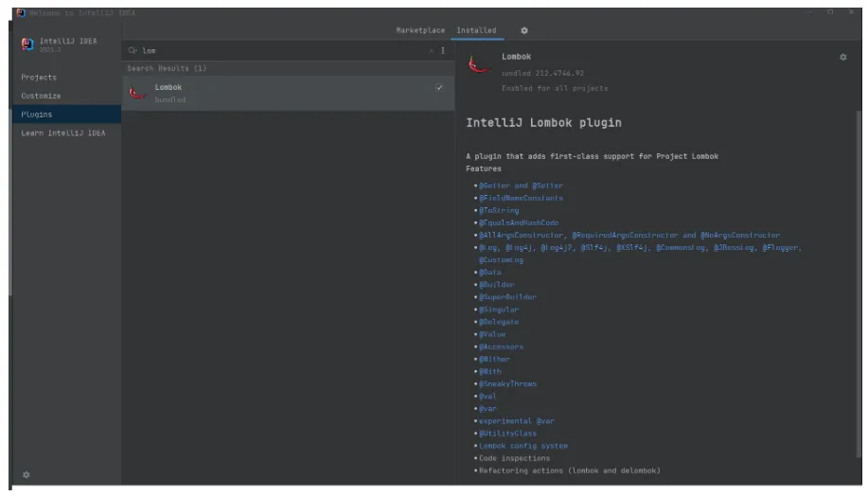
Task: Open the @Getter and @Setter link
Action: 521,186
